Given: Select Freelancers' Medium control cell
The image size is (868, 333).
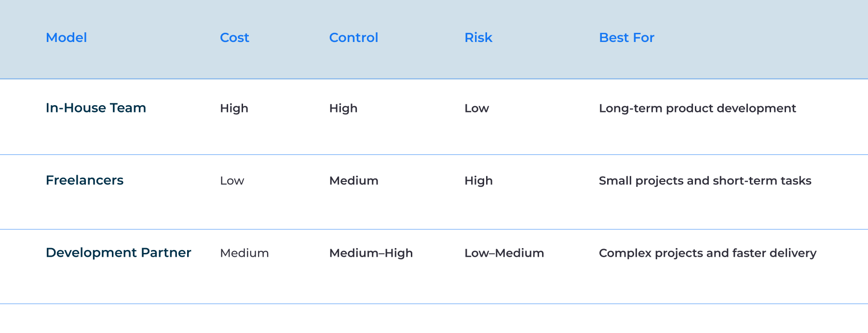Looking at the screenshot, I should pyautogui.click(x=353, y=180).
